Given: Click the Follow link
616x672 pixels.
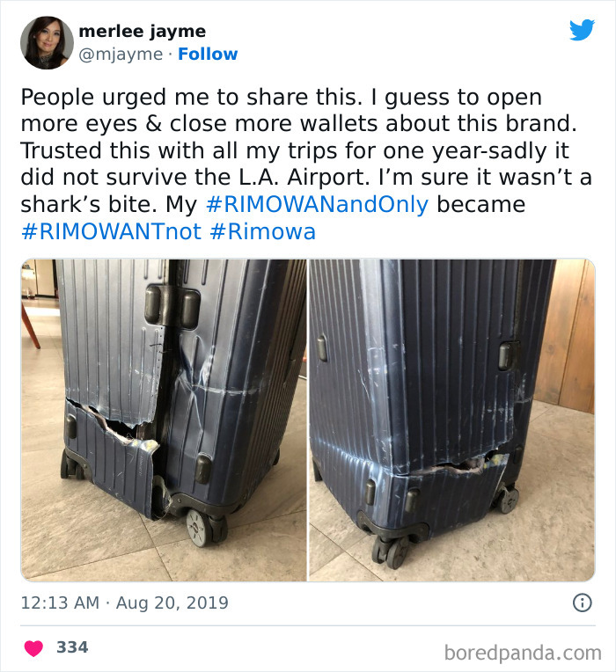Looking at the screenshot, I should [x=208, y=55].
